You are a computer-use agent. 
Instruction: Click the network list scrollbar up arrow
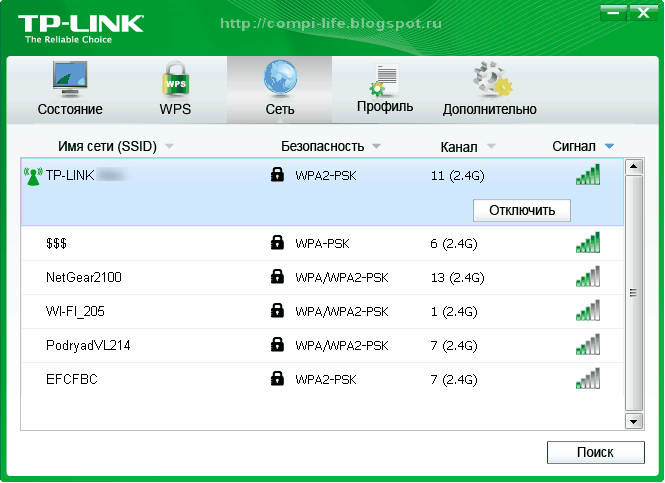tap(634, 166)
